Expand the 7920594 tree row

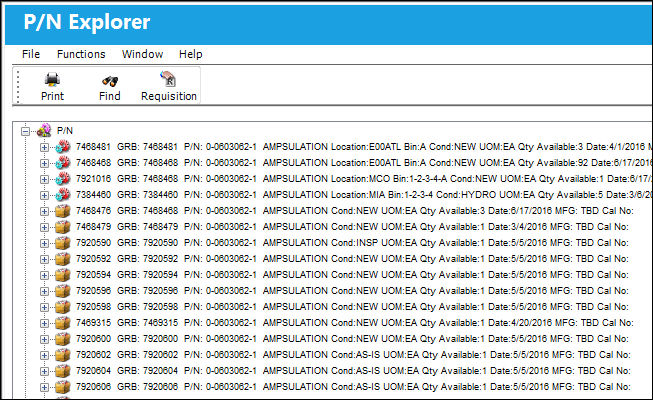tap(44, 275)
